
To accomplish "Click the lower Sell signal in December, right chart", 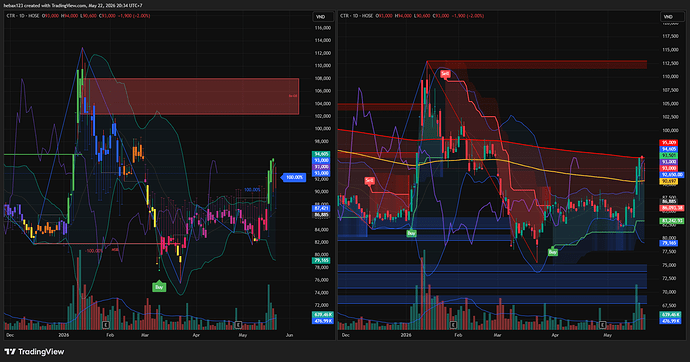I will (369, 181).
